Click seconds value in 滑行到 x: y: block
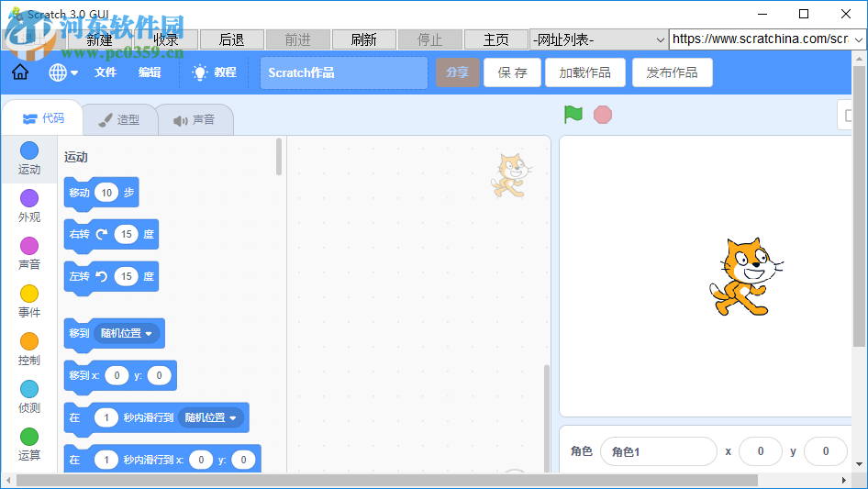The width and height of the screenshot is (868, 489). [106, 460]
